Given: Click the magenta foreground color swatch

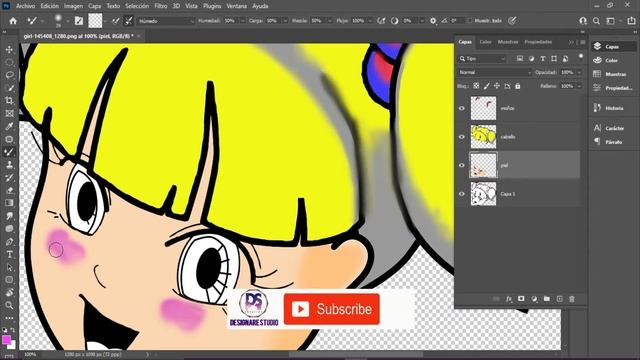Looking at the screenshot, I should pyautogui.click(x=6, y=340).
